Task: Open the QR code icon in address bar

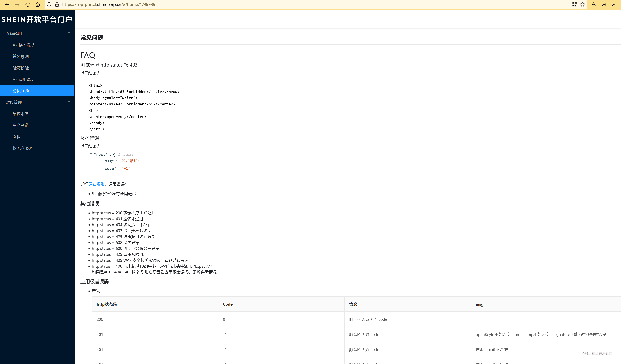Action: [x=574, y=4]
